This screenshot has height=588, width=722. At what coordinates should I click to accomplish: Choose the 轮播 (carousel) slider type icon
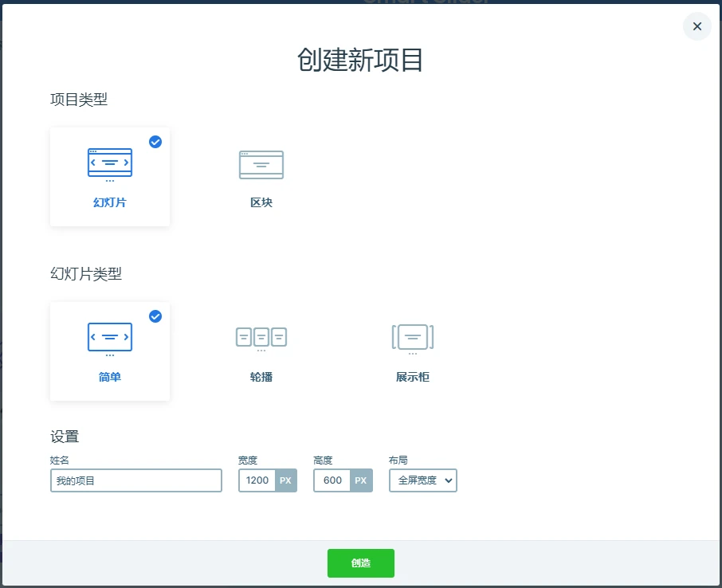(261, 337)
